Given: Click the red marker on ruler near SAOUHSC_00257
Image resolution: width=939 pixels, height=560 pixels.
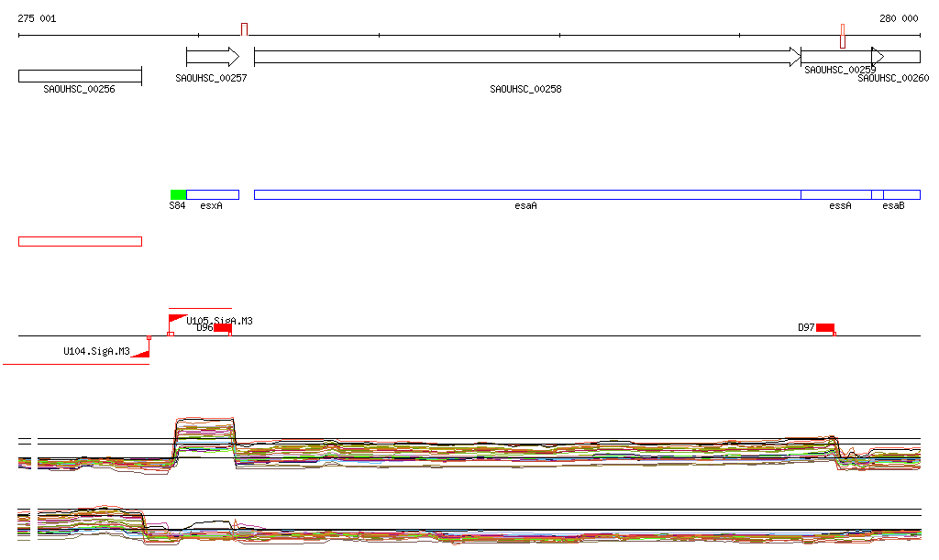Looking at the screenshot, I should coord(245,29).
